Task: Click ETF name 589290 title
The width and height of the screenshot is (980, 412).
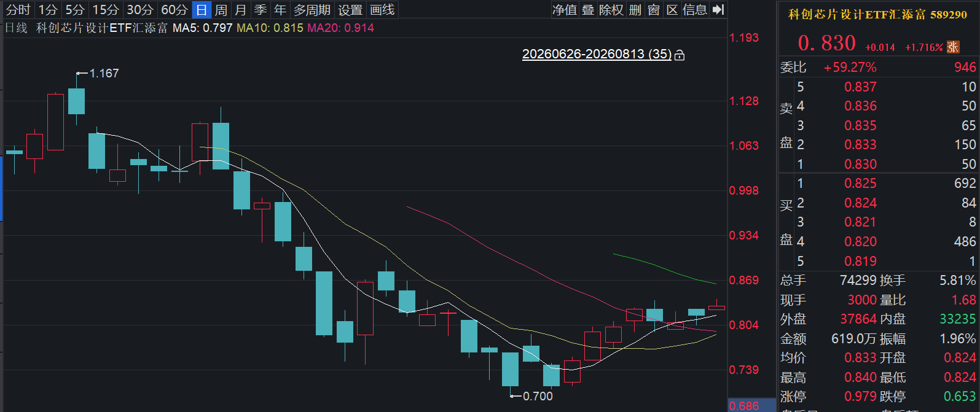Action: 877,14
